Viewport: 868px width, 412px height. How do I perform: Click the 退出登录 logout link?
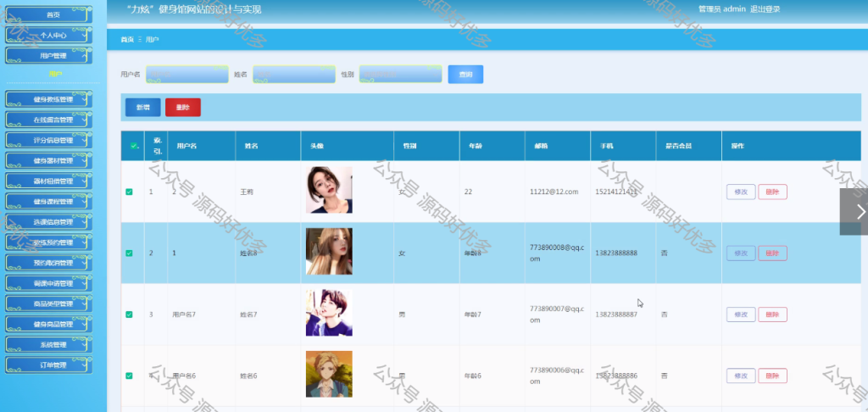(765, 8)
